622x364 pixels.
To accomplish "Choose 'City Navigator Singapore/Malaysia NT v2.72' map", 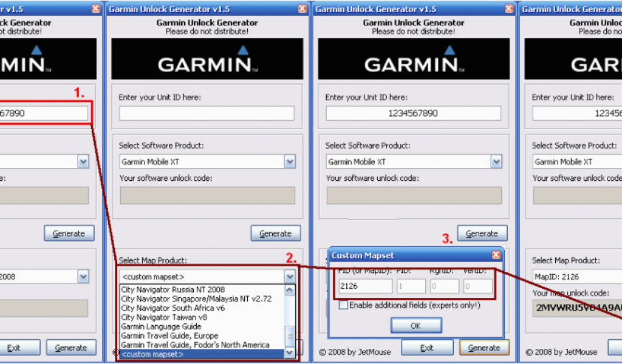I will (202, 298).
